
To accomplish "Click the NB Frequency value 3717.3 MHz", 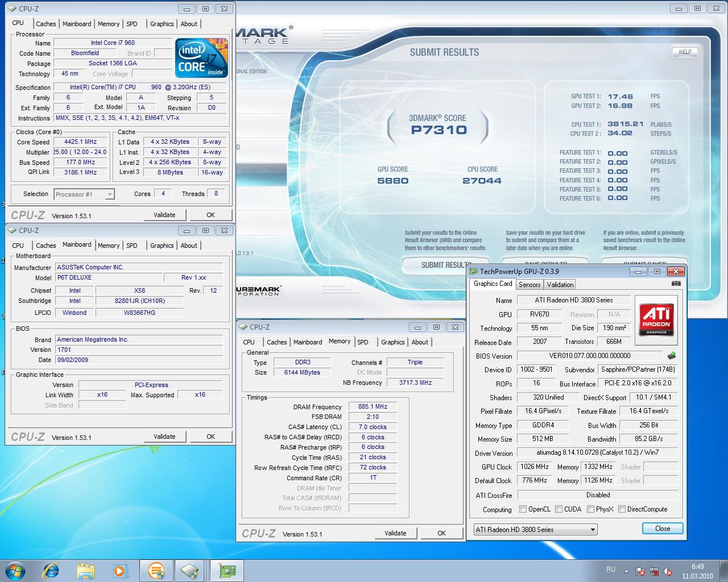I will (416, 383).
